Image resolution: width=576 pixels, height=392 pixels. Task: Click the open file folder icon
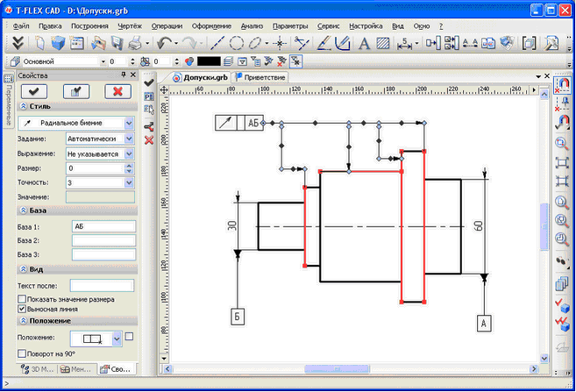98,43
